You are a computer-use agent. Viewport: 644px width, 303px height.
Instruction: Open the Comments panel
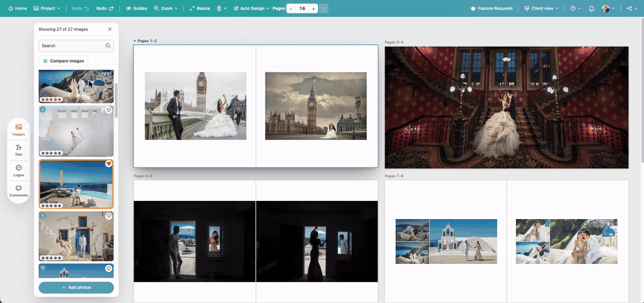pos(19,191)
